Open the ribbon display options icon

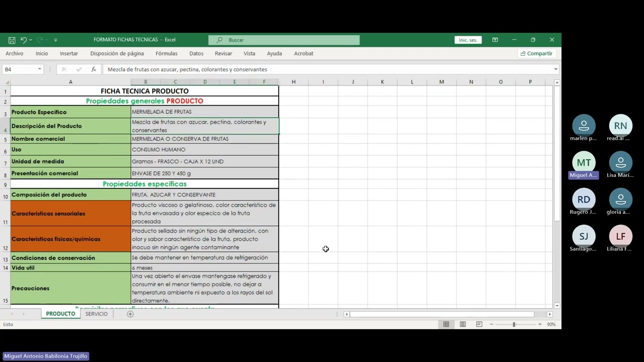pos(495,40)
